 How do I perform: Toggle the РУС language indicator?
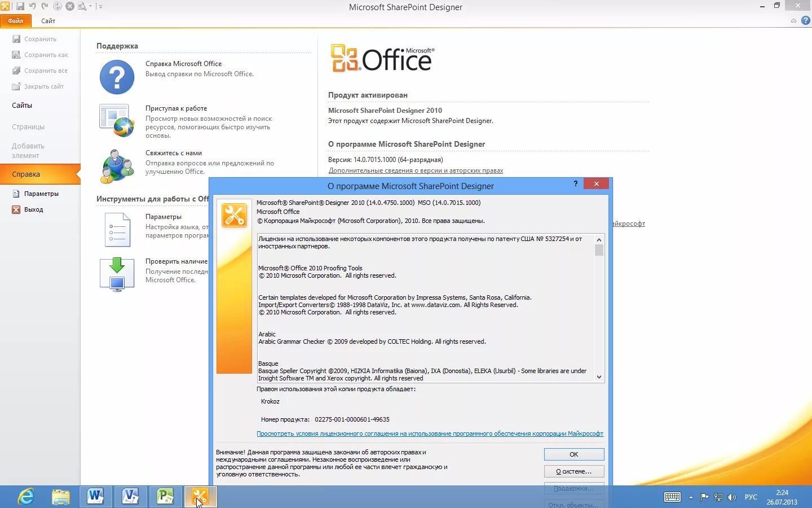[x=751, y=497]
